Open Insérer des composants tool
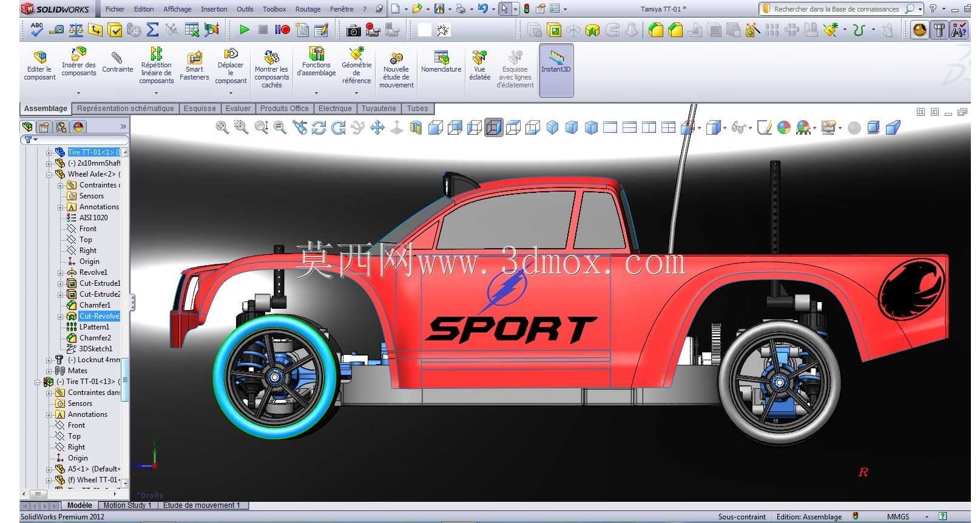The height and width of the screenshot is (523, 980). [x=79, y=62]
